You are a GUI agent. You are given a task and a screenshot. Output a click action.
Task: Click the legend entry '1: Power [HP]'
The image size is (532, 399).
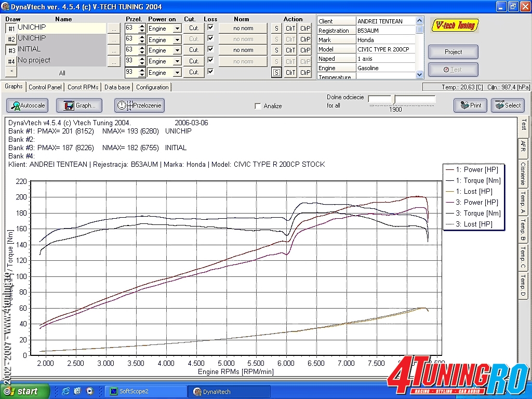point(473,170)
